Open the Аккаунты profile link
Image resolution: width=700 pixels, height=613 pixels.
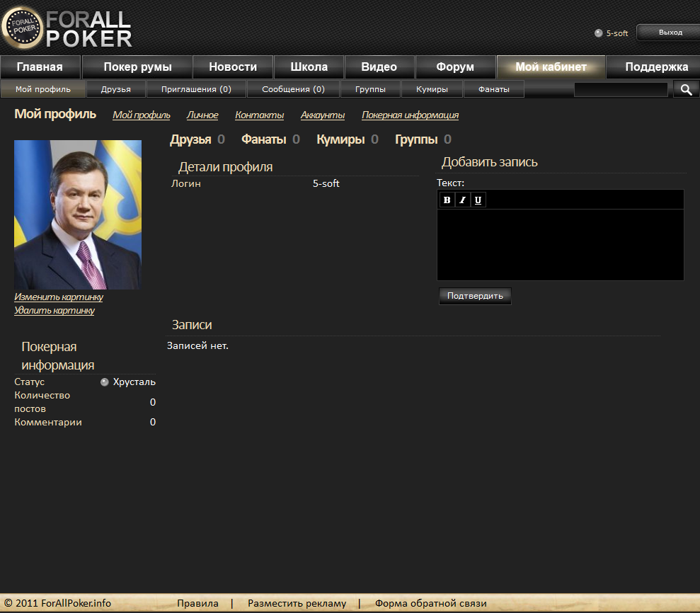322,115
